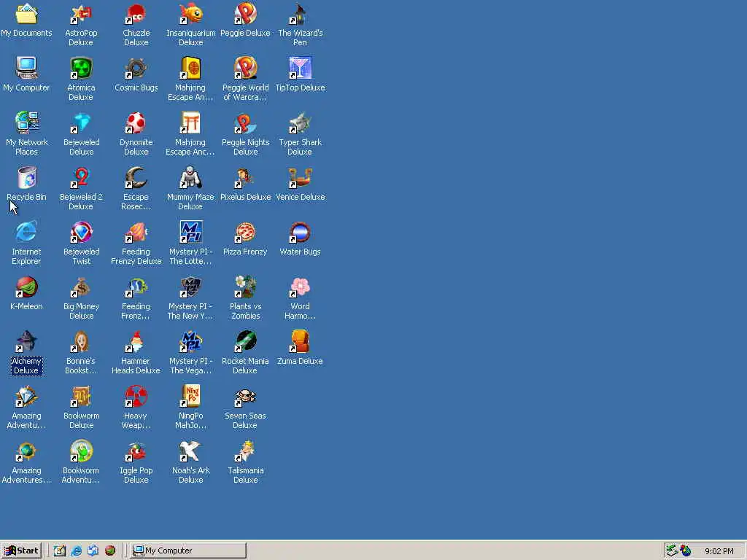Click the Big Money Deluxe icon
Viewport: 747px width, 560px height.
82,287
